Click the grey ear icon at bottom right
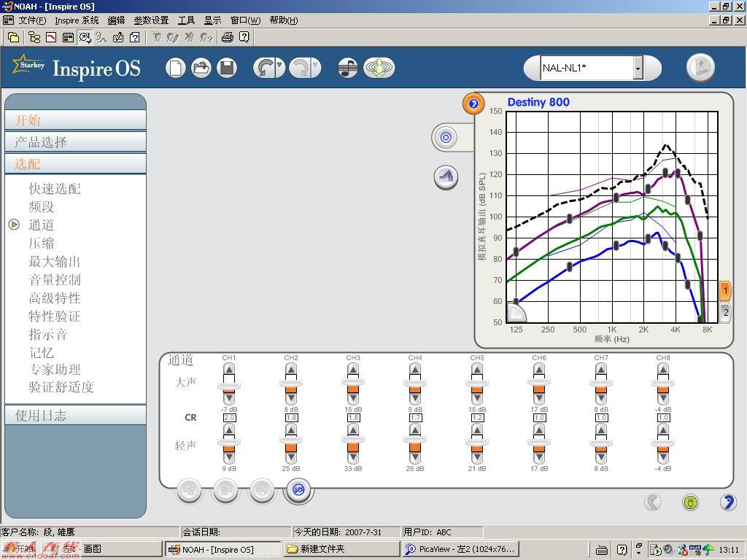 [x=653, y=502]
